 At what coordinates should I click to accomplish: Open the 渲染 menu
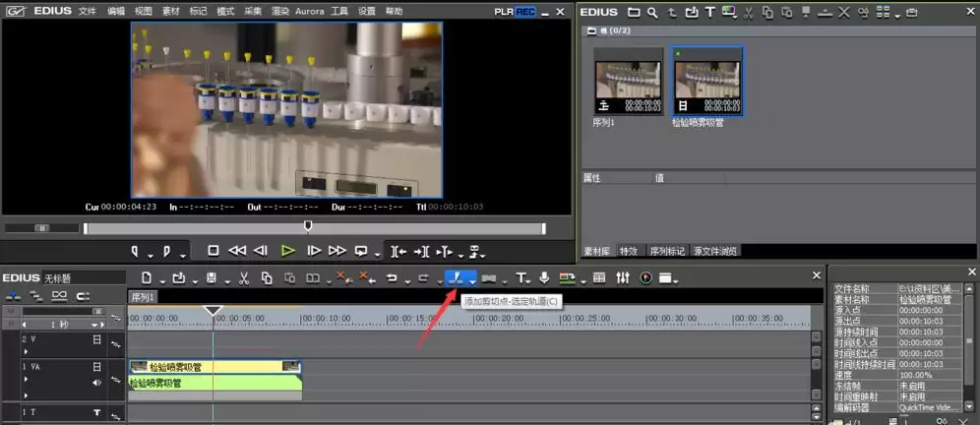[x=280, y=11]
